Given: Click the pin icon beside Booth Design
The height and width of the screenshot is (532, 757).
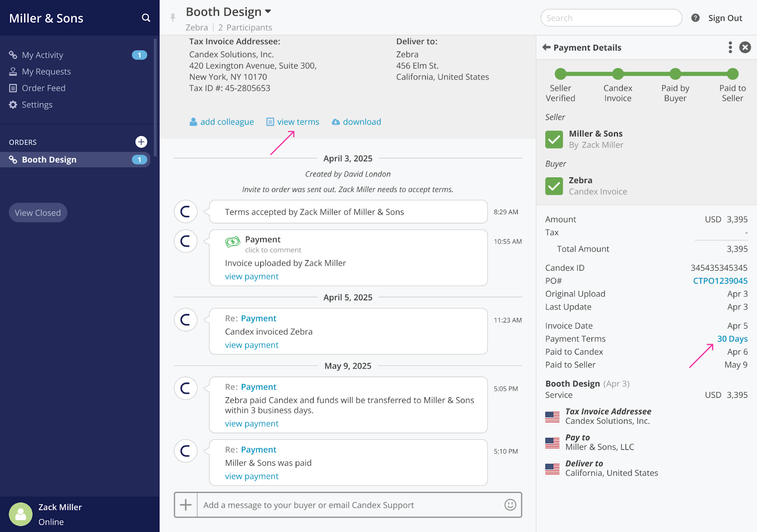Looking at the screenshot, I should (173, 17).
